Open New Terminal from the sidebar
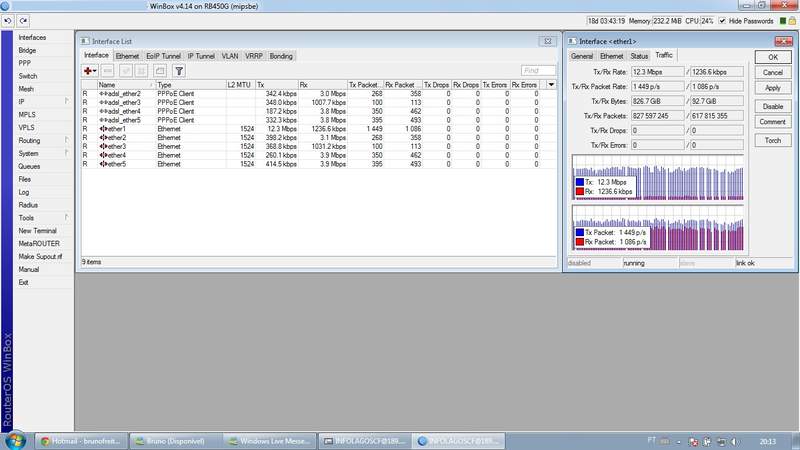Screen dimensions: 800x450 pos(37,231)
